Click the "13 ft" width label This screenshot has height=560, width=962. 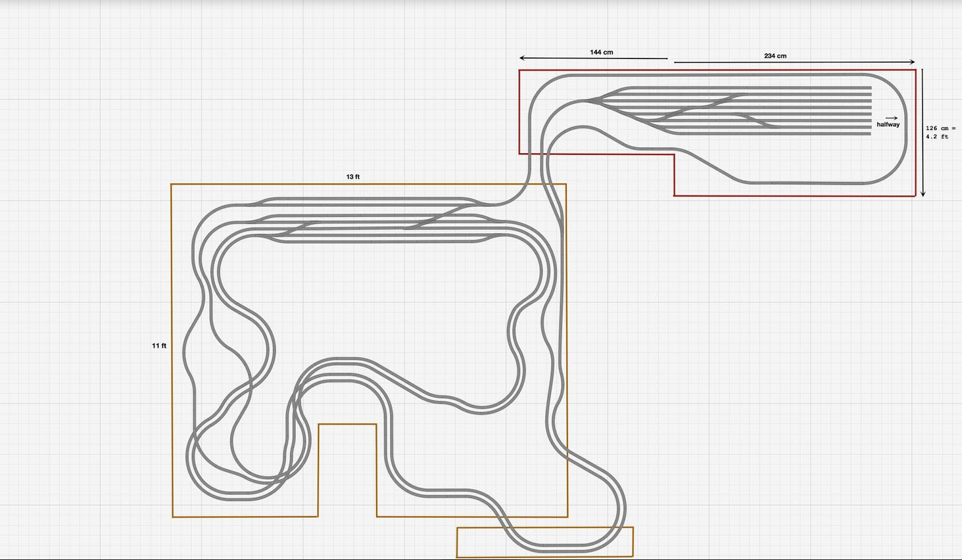pos(352,177)
